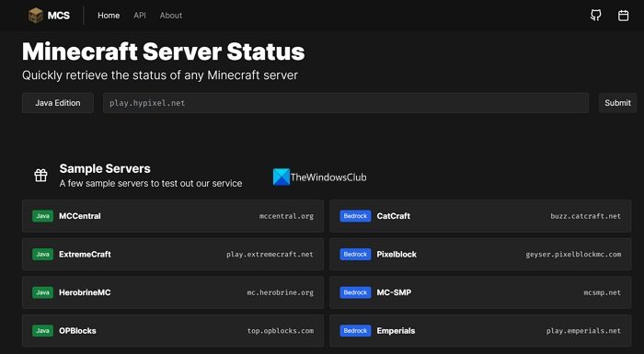Click the Bedrock badge on Pixelblock

point(355,254)
